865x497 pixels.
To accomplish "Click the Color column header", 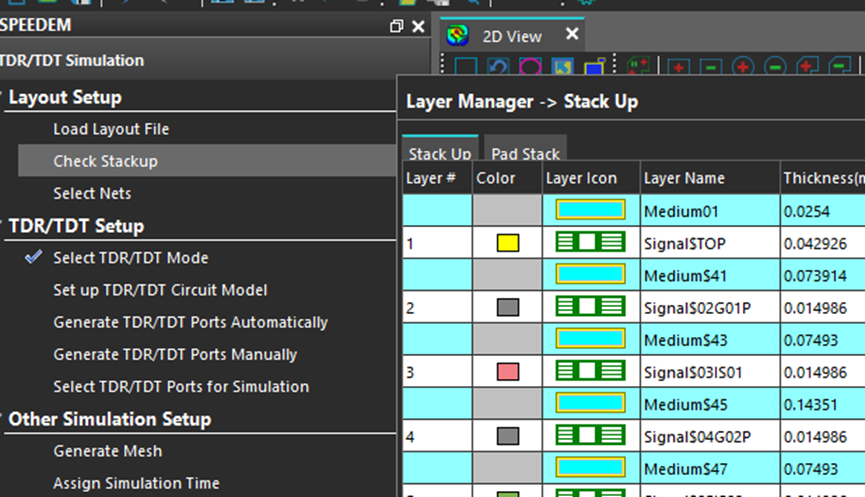I will (508, 178).
